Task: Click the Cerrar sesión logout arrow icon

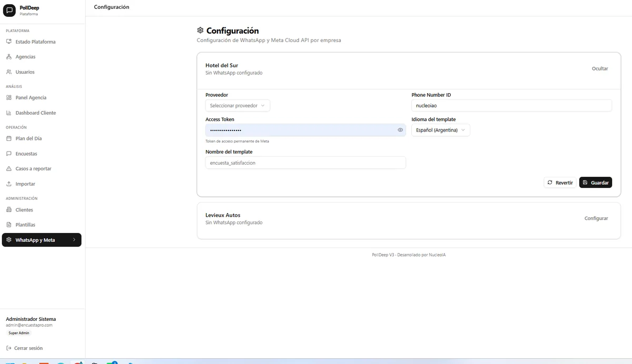Action: tap(9, 348)
